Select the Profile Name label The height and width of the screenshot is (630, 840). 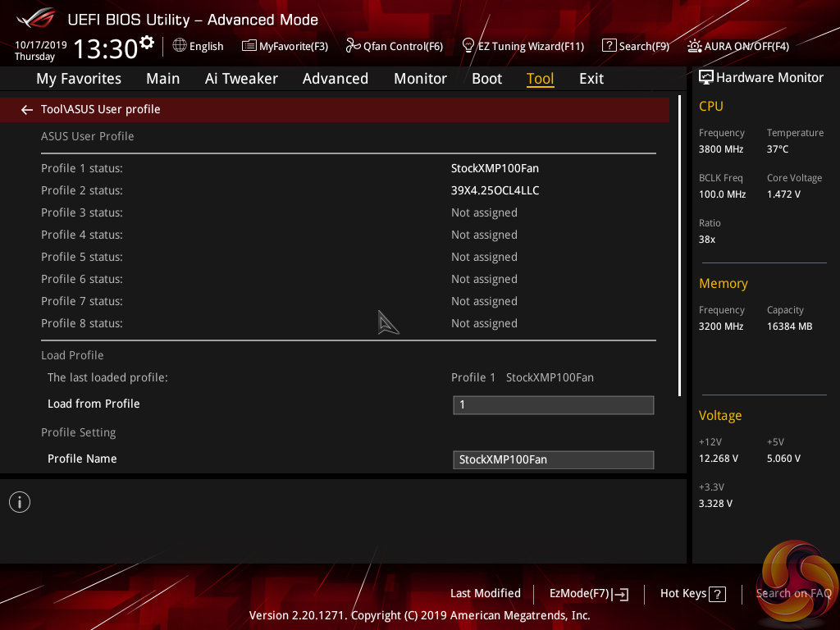pyautogui.click(x=82, y=459)
